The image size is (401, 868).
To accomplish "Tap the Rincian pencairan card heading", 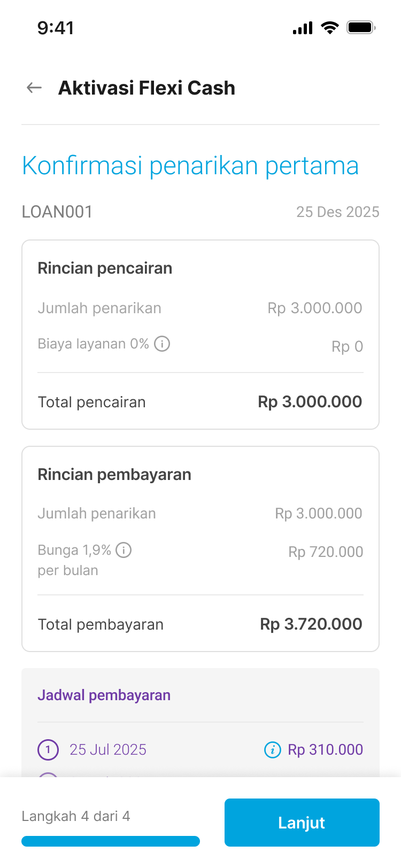I will 105,268.
